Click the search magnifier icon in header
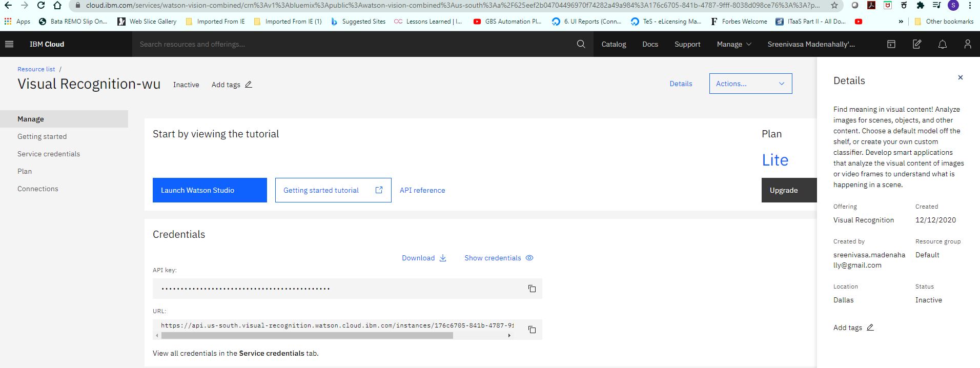This screenshot has height=368, width=980. click(581, 44)
